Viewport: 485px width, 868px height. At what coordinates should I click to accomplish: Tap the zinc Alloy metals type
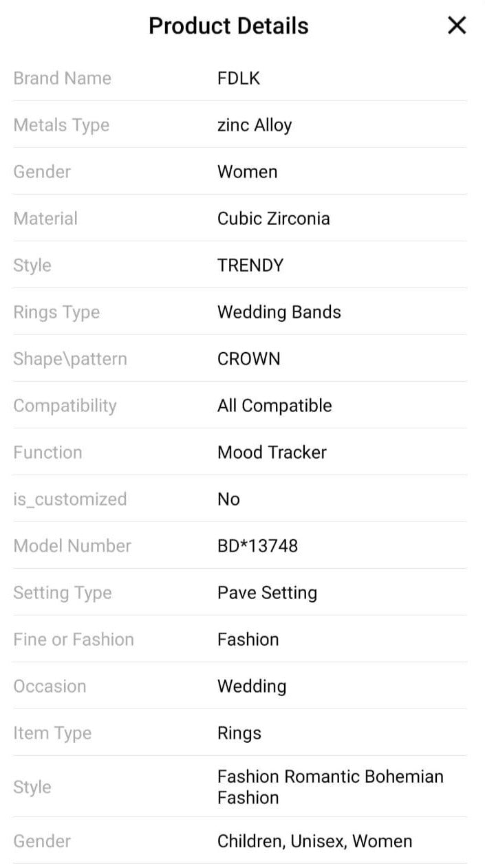(x=255, y=125)
